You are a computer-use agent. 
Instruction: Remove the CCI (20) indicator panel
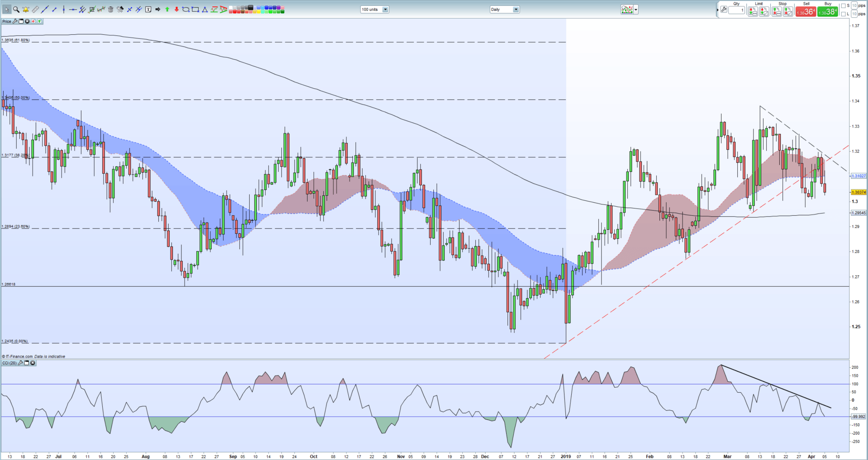(33, 363)
